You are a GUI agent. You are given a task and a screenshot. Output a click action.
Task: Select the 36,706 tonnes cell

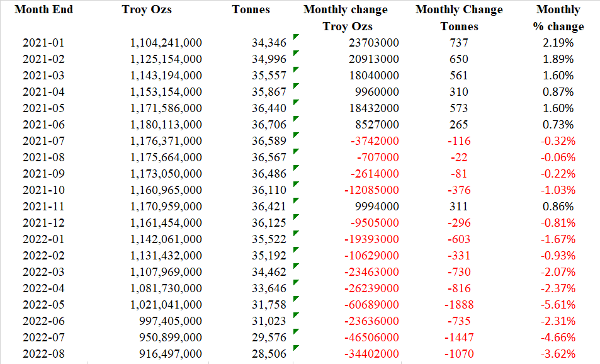click(x=269, y=125)
